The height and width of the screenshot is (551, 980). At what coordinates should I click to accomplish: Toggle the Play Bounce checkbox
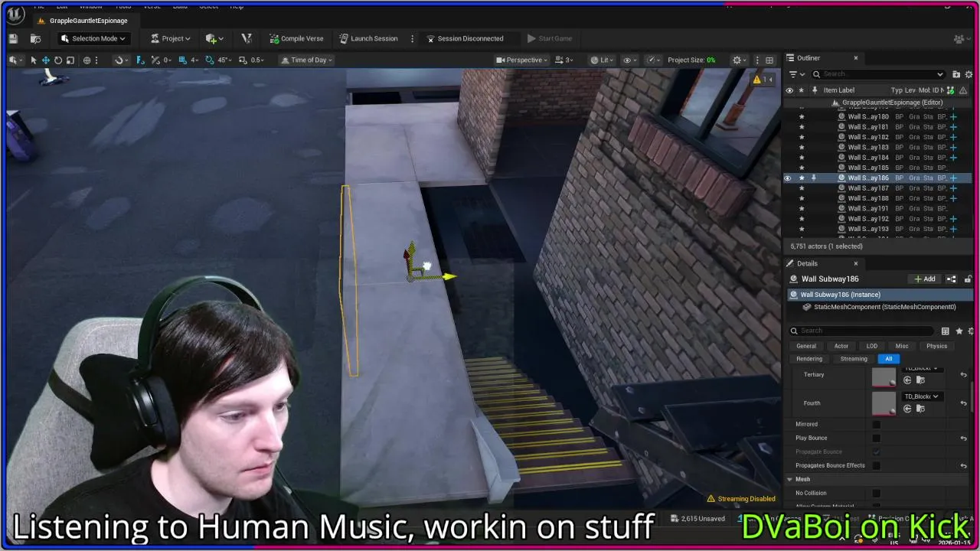coord(877,438)
